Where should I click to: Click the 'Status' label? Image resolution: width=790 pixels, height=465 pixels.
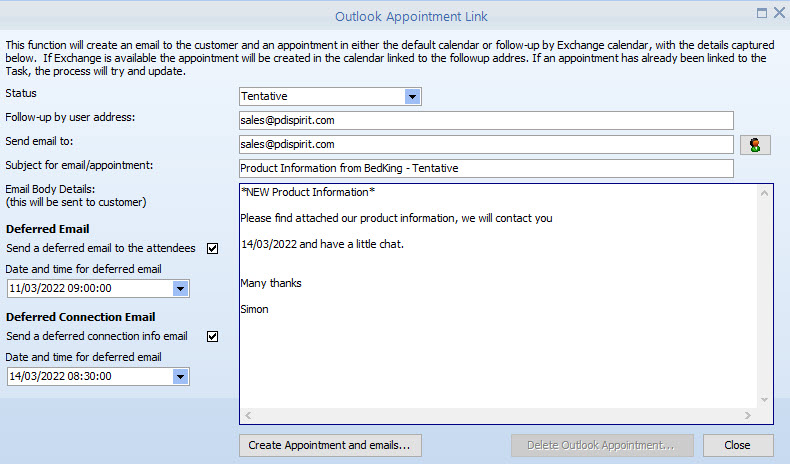click(21, 93)
